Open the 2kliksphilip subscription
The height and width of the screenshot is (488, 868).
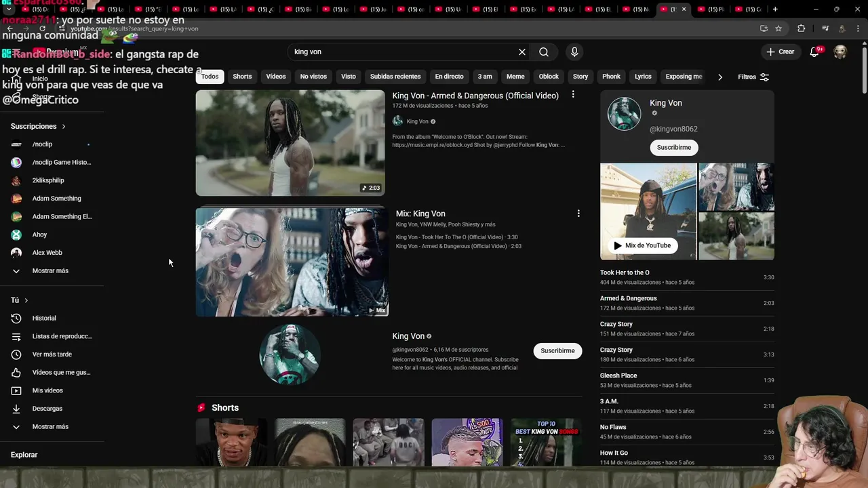point(52,180)
